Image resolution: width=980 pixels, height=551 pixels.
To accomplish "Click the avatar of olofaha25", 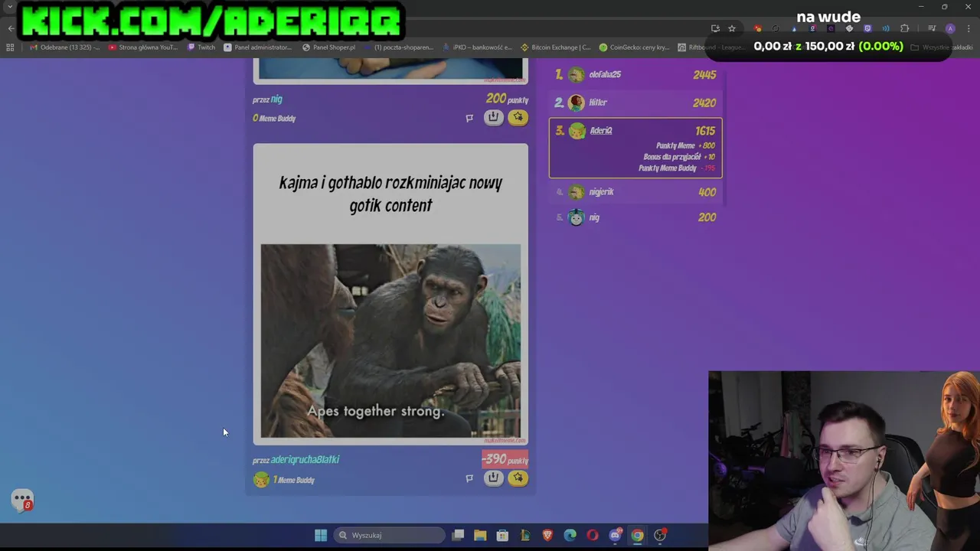I will [x=577, y=75].
